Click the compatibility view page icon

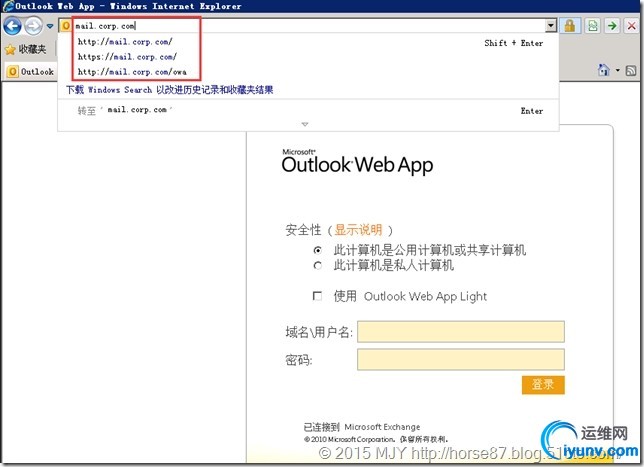coord(592,26)
